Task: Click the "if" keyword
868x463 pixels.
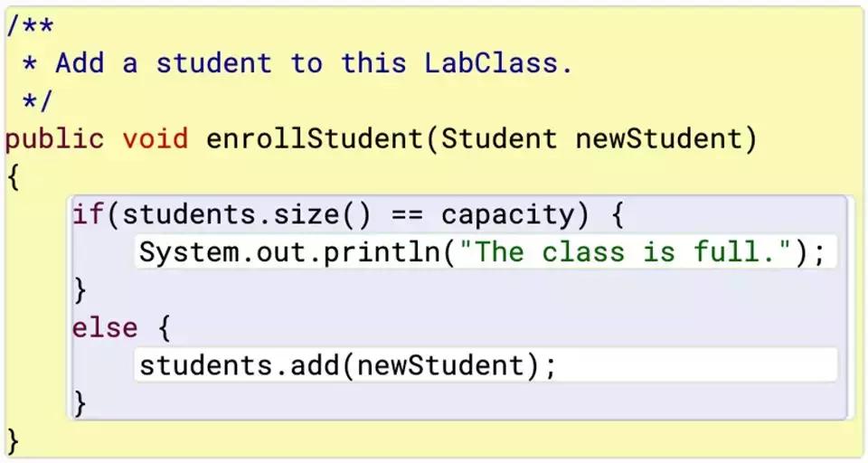Action: point(88,215)
